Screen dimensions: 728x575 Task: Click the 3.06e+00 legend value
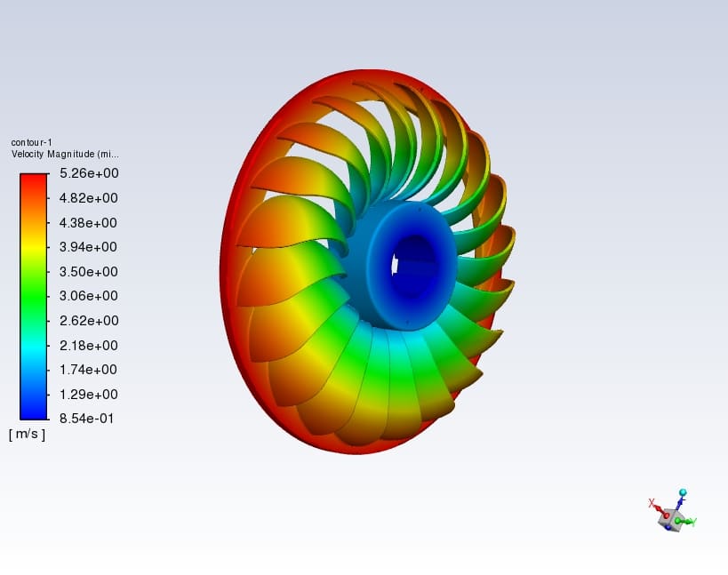click(87, 296)
